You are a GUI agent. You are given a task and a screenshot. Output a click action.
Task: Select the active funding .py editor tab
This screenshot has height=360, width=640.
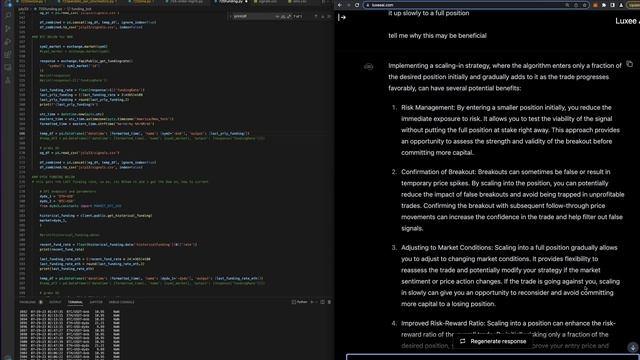pos(231,2)
